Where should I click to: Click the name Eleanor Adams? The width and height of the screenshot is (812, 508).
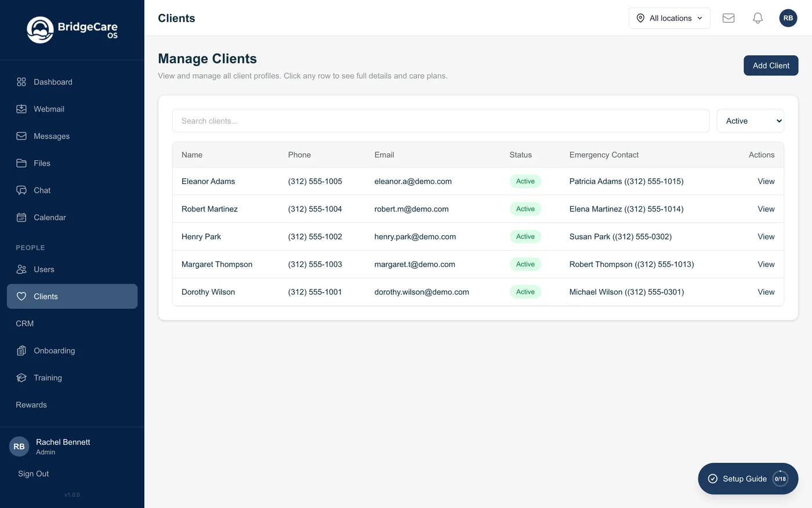(x=208, y=181)
